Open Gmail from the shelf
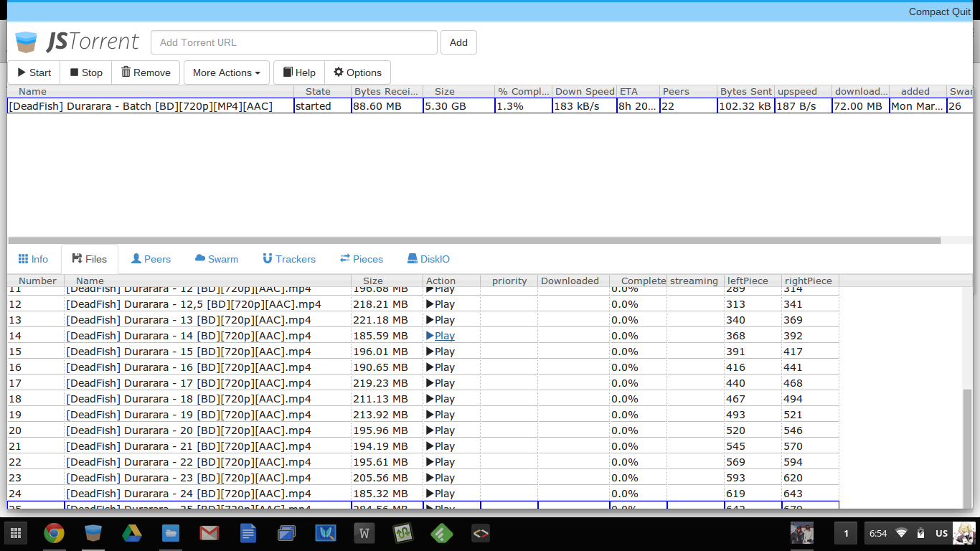The height and width of the screenshot is (551, 980). [209, 533]
